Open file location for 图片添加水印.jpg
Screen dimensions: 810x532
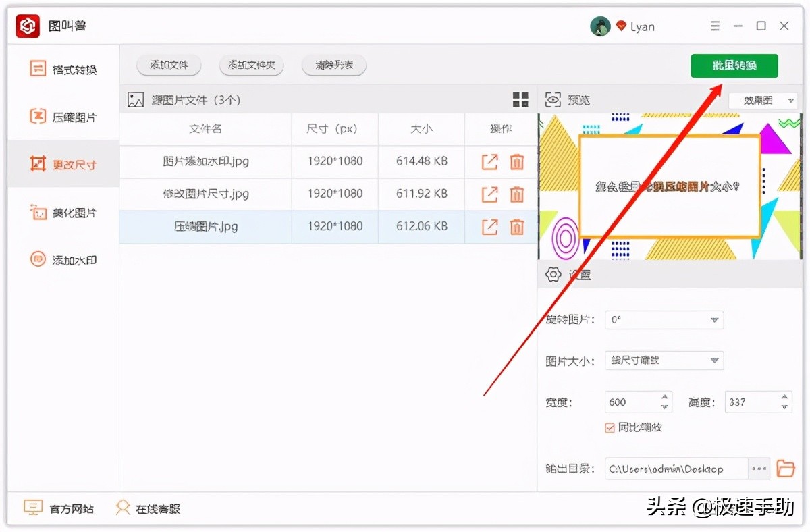(489, 162)
